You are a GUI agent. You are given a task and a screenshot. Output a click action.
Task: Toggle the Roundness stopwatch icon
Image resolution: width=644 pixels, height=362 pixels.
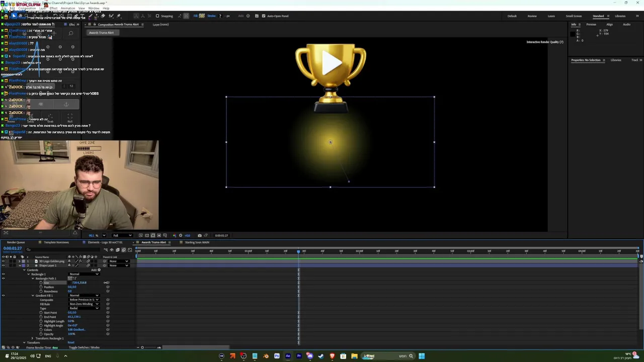coord(41,291)
